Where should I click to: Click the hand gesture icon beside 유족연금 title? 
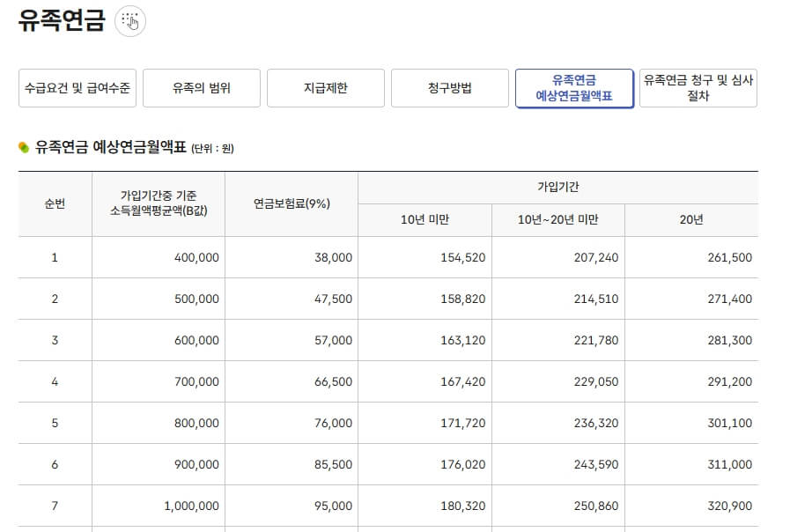click(130, 21)
